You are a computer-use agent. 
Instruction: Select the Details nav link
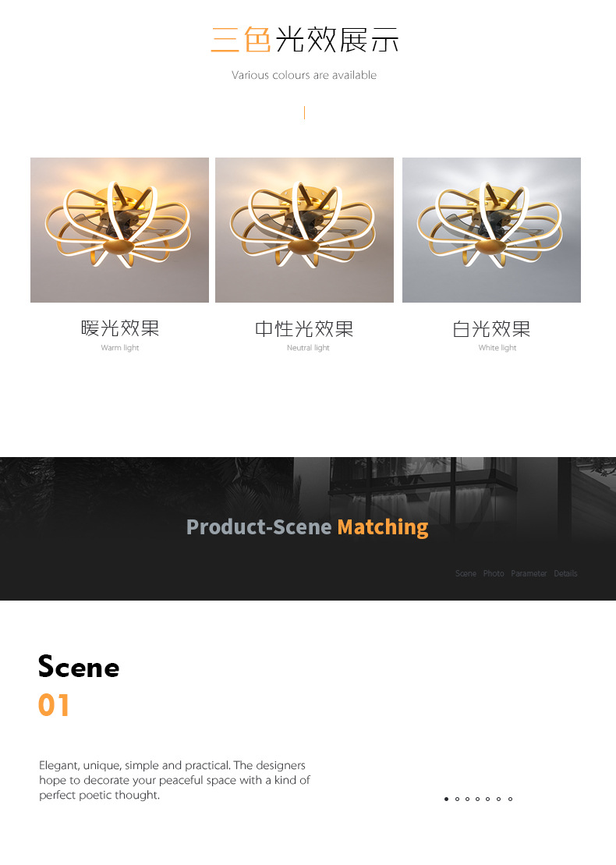(565, 574)
